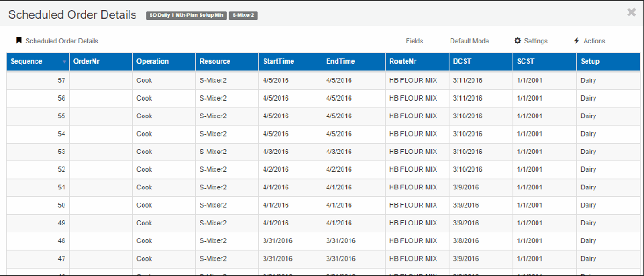Close the Scheduled Order Details dialog
The width and height of the screenshot is (644, 276).
point(631,12)
